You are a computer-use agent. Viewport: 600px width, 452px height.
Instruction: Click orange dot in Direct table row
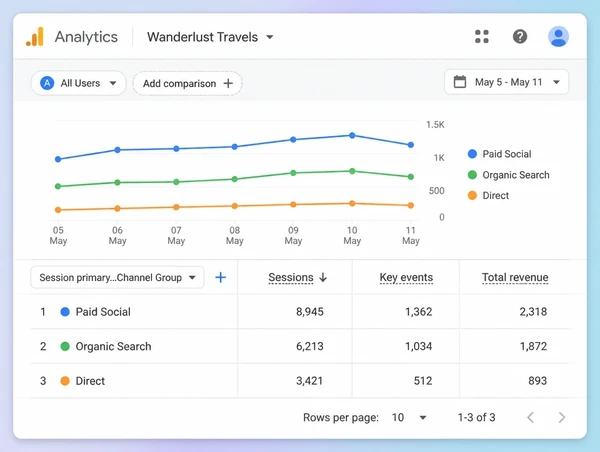pyautogui.click(x=65, y=381)
